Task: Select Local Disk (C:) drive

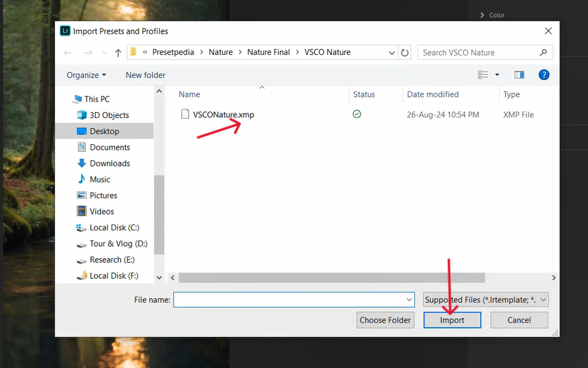Action: [114, 228]
